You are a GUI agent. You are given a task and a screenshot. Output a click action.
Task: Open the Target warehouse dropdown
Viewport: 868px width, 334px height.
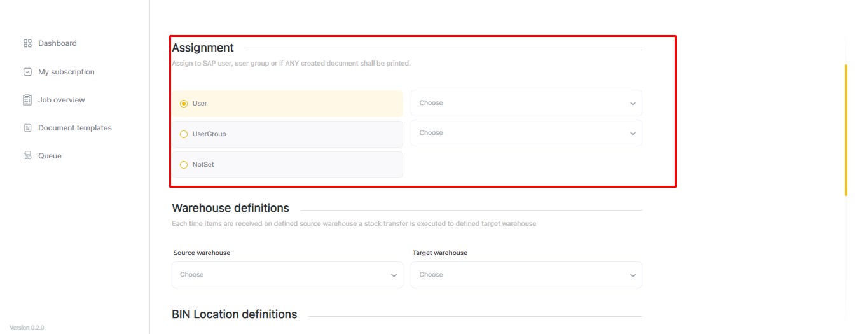pos(526,275)
